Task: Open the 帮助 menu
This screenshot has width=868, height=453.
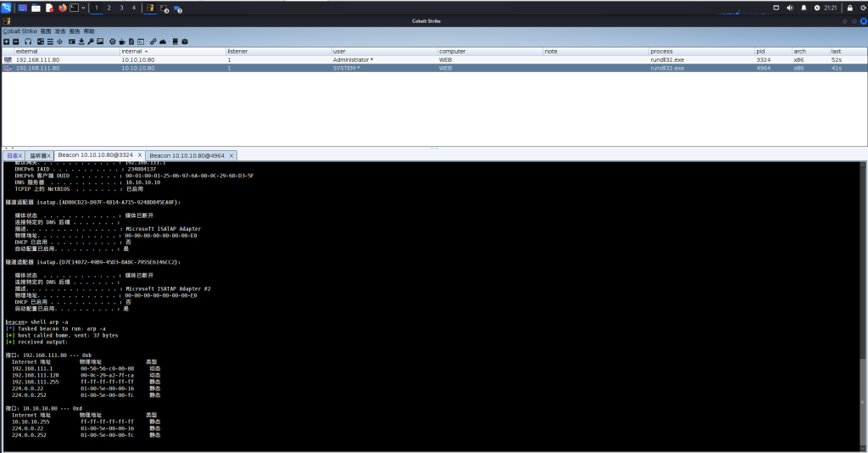Action: (x=88, y=31)
